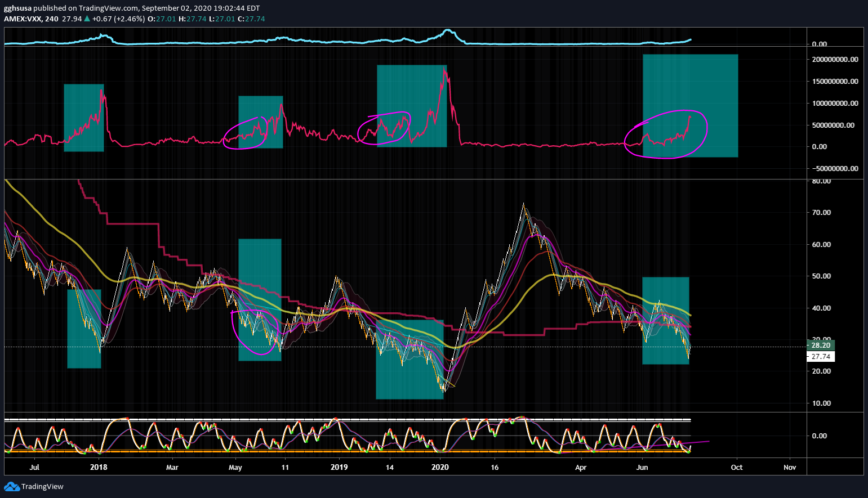This screenshot has height=498, width=868.
Task: Click the white 27.74 current price label
Action: pyautogui.click(x=821, y=357)
